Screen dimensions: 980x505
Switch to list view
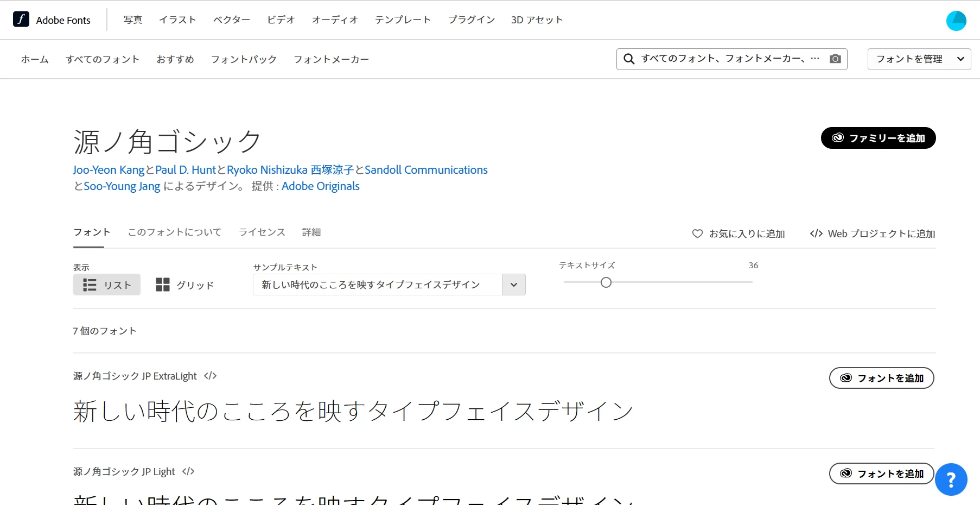[107, 285]
